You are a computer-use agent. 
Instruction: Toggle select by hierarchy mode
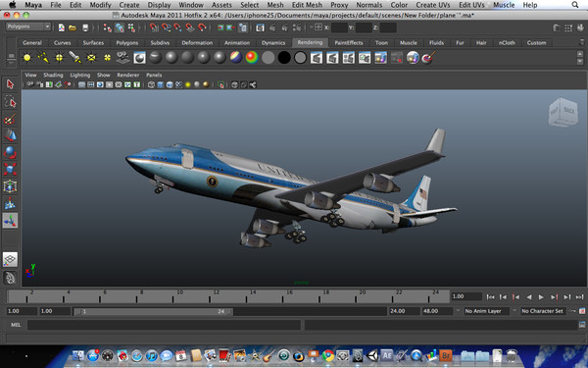(x=108, y=27)
